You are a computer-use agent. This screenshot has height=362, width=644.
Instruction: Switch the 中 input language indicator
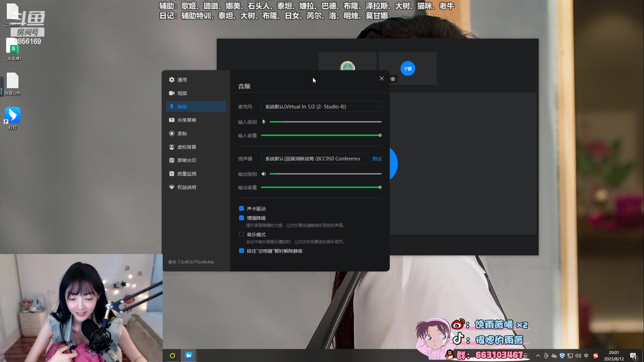pos(586,356)
